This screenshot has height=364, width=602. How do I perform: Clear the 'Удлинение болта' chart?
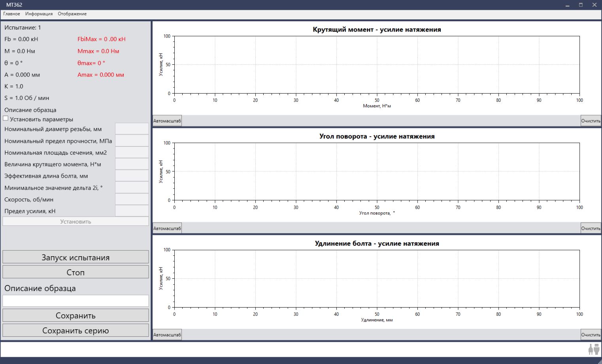[x=591, y=335]
